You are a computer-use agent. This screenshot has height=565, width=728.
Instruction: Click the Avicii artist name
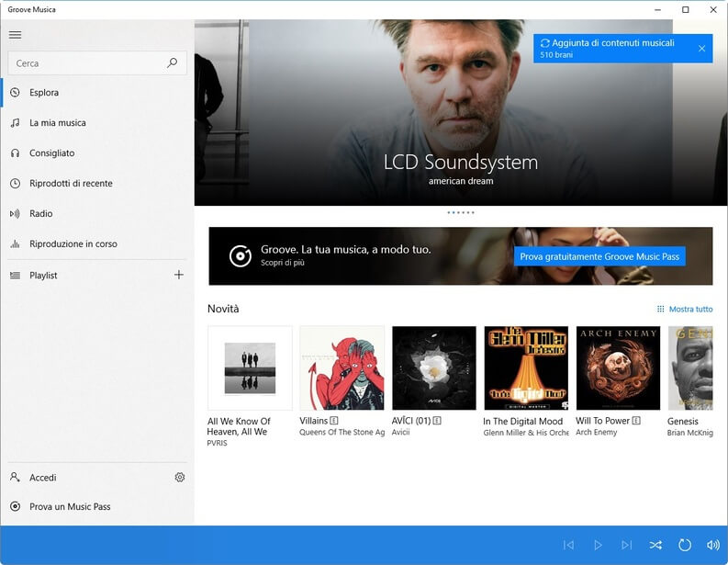tap(400, 432)
